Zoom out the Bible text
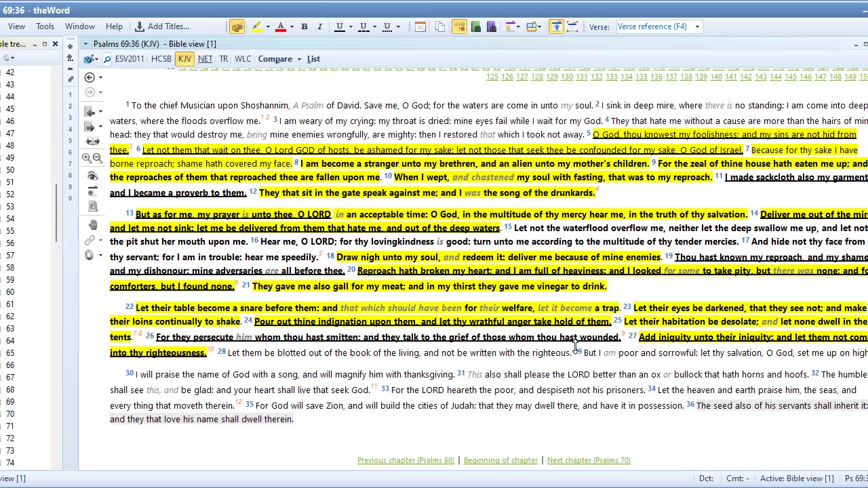Screen dimensions: 868x488 point(97,158)
